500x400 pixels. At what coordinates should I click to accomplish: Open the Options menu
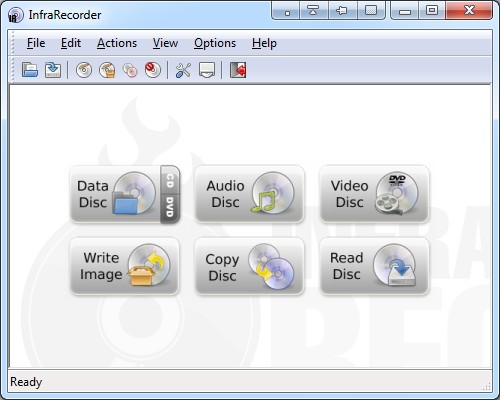[x=215, y=43]
